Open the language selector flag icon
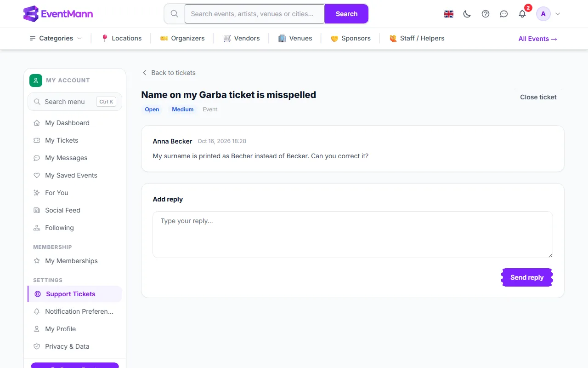The height and width of the screenshot is (368, 588). (x=449, y=14)
